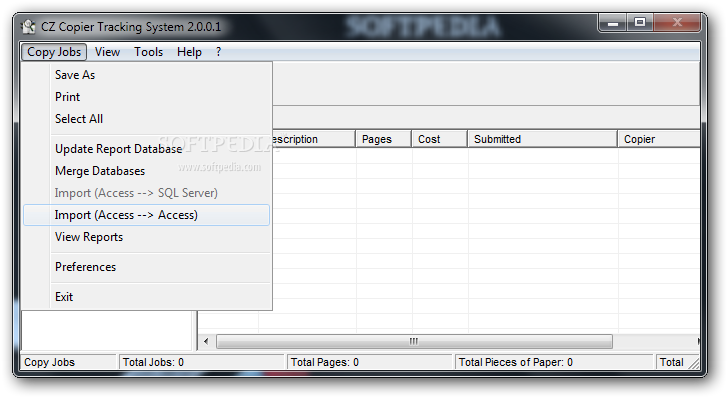Open Preferences from the menu
Image resolution: width=728 pixels, height=398 pixels.
[x=147, y=267]
